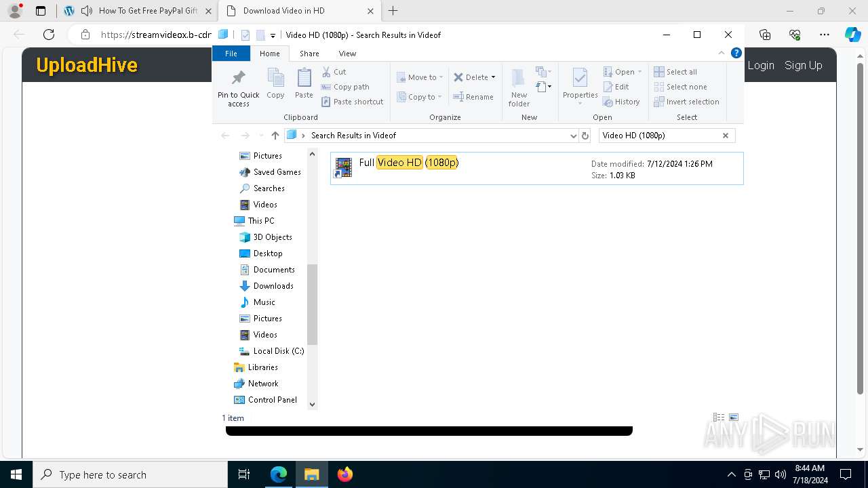Select the Home ribbon tab
The width and height of the screenshot is (868, 488).
tap(269, 54)
